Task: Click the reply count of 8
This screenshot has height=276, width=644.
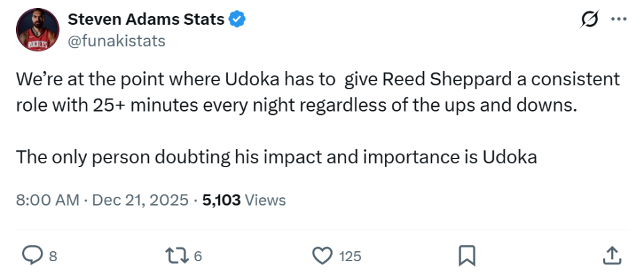Action: pyautogui.click(x=52, y=256)
